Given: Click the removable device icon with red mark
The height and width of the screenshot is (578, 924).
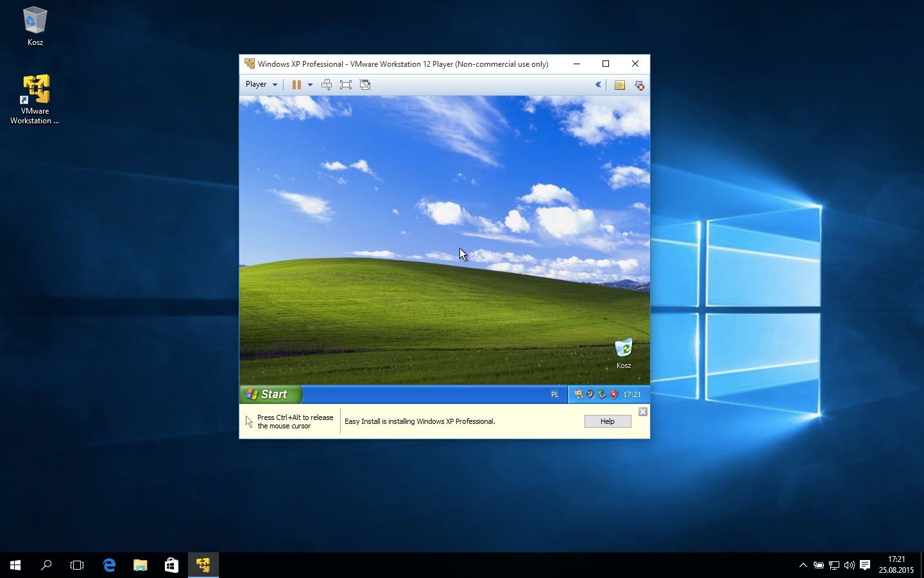Looking at the screenshot, I should [639, 85].
